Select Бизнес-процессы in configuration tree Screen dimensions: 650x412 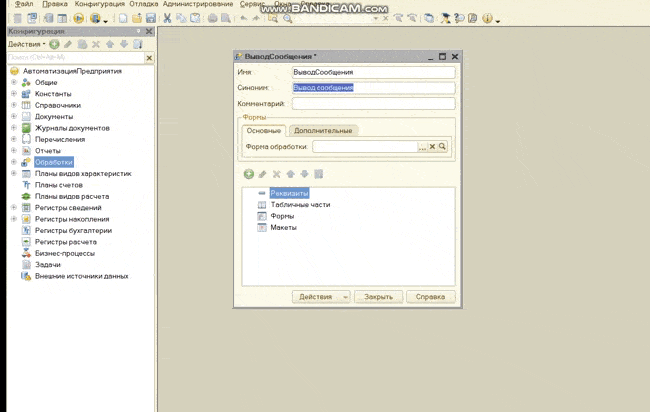[x=65, y=253]
